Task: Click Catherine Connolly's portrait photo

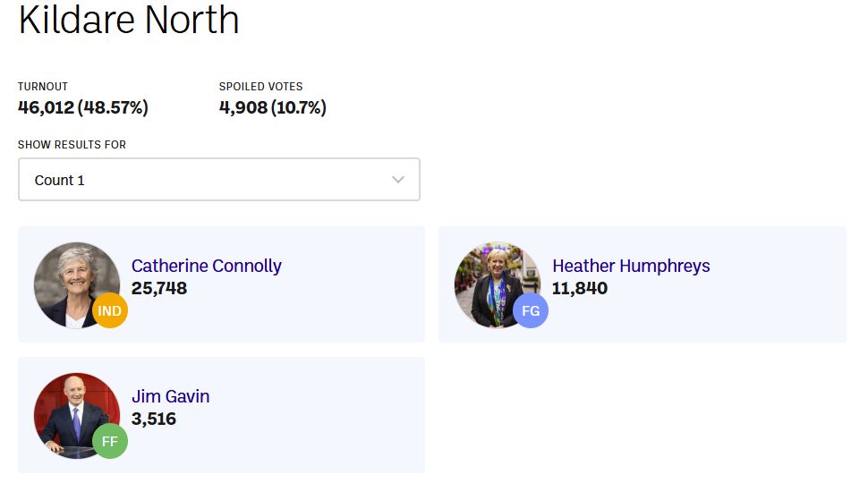Action: click(76, 285)
